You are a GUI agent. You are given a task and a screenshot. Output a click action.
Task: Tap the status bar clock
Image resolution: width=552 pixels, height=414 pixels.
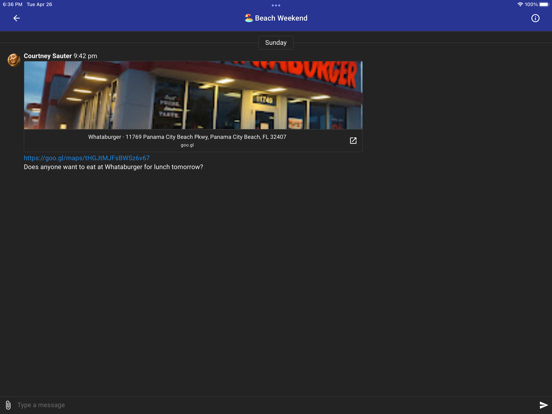pyautogui.click(x=12, y=4)
